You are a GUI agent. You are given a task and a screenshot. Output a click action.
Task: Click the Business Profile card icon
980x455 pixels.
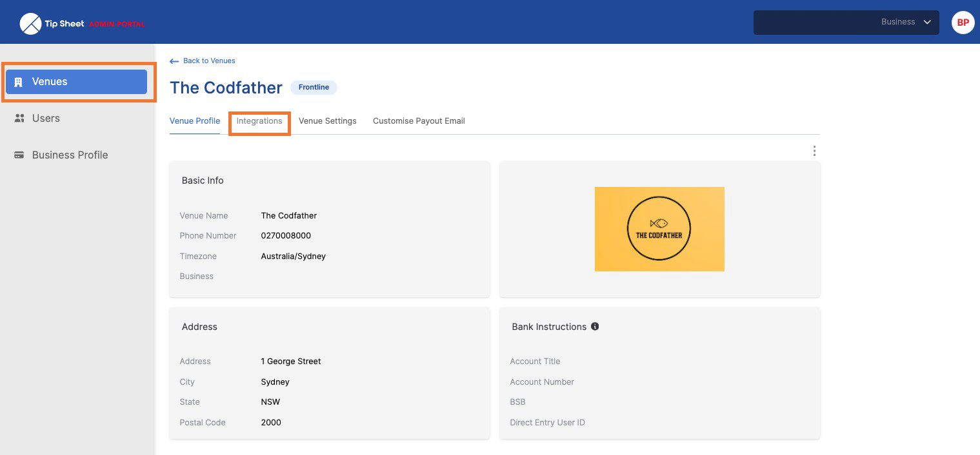tap(19, 155)
